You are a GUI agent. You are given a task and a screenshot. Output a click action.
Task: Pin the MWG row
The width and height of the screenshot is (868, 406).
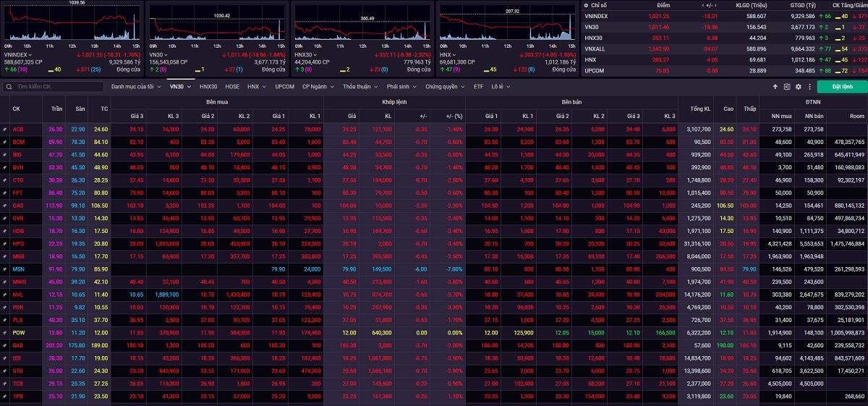click(4, 282)
